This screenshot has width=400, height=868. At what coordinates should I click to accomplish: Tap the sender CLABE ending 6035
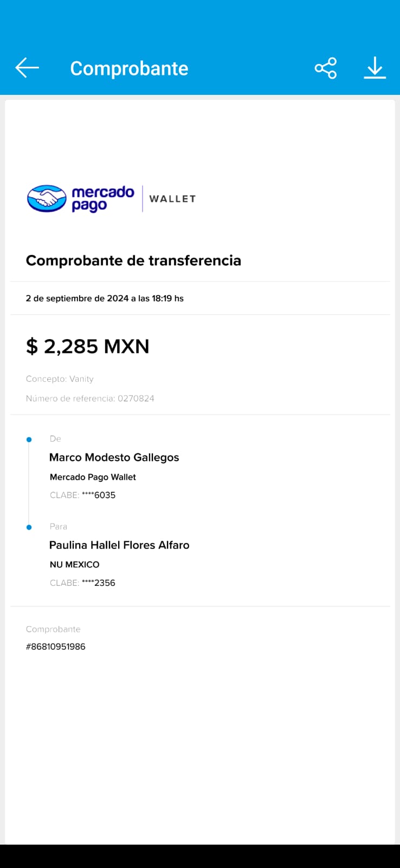[82, 495]
